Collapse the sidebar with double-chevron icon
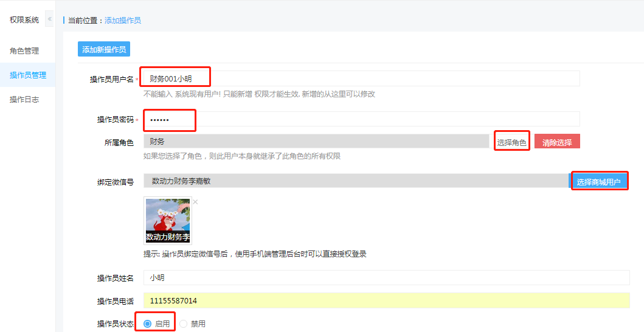The width and height of the screenshot is (644, 332). point(49,19)
